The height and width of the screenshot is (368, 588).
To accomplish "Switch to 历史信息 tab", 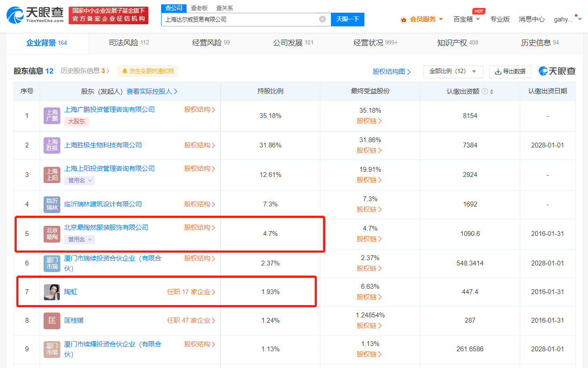I will coord(540,43).
